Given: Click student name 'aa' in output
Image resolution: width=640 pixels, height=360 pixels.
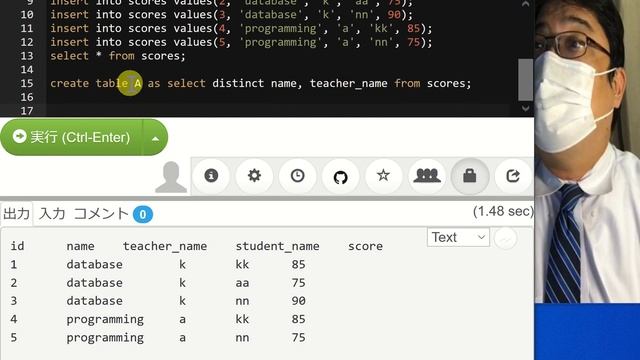Looking at the screenshot, I should click(x=242, y=283).
